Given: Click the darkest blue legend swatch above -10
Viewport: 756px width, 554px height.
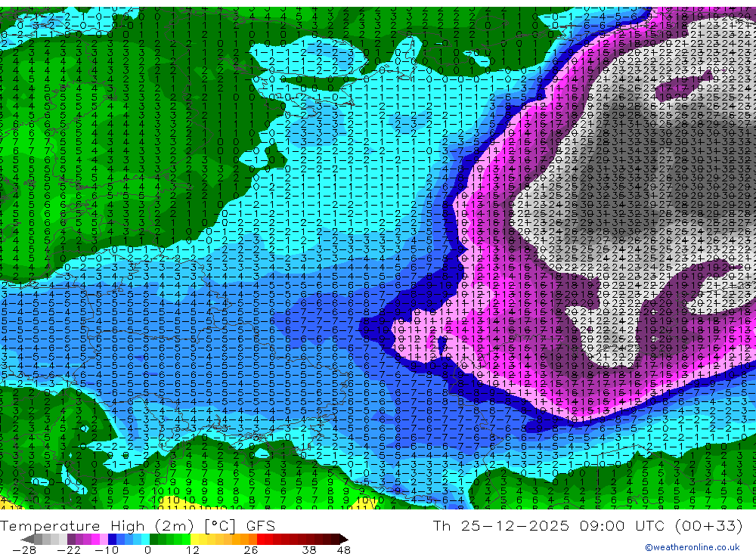Looking at the screenshot, I should [112, 539].
